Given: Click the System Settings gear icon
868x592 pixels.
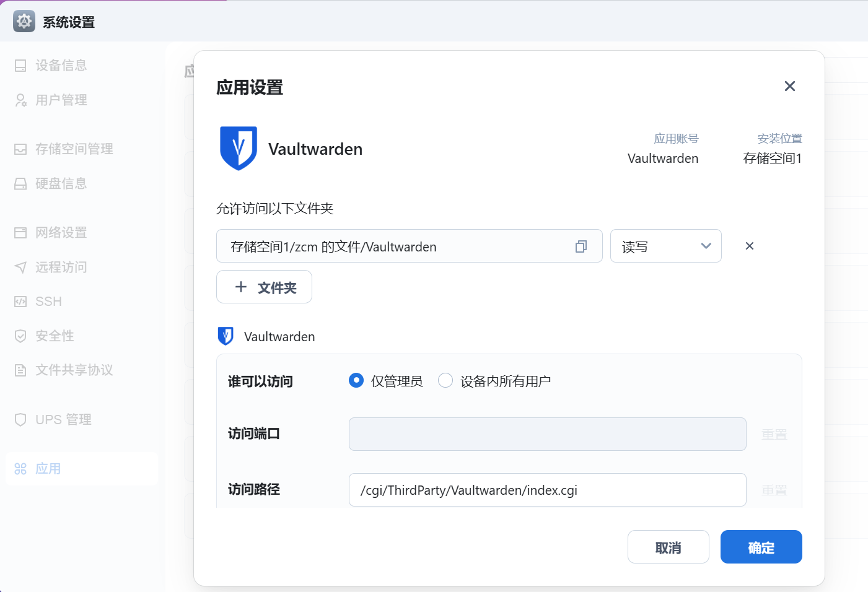Looking at the screenshot, I should [x=24, y=21].
